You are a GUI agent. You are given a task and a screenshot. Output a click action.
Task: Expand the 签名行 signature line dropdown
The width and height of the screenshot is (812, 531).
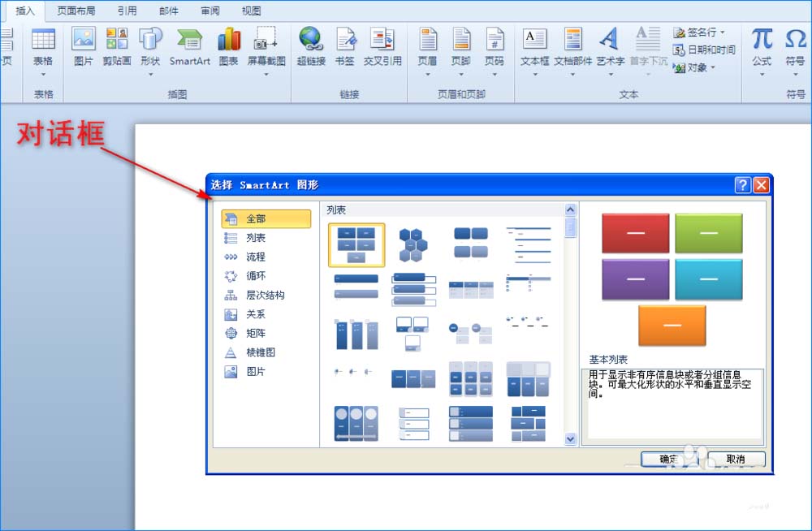[722, 32]
